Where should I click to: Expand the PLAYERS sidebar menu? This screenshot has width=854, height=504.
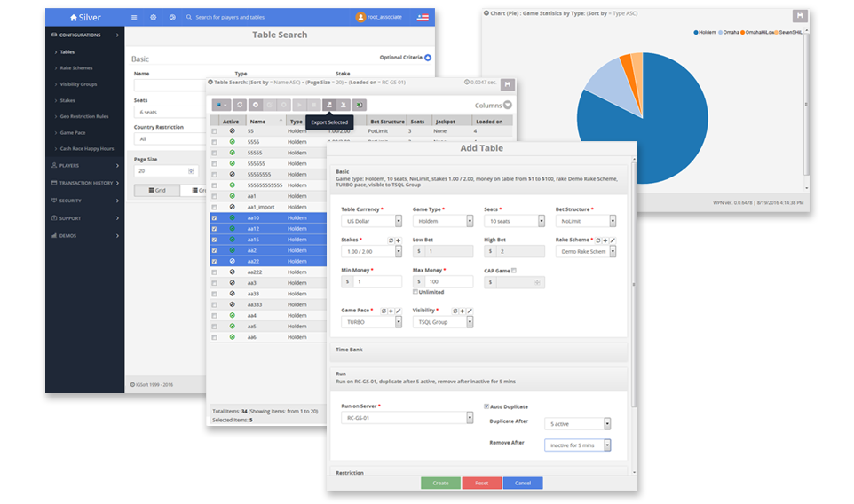(x=85, y=165)
